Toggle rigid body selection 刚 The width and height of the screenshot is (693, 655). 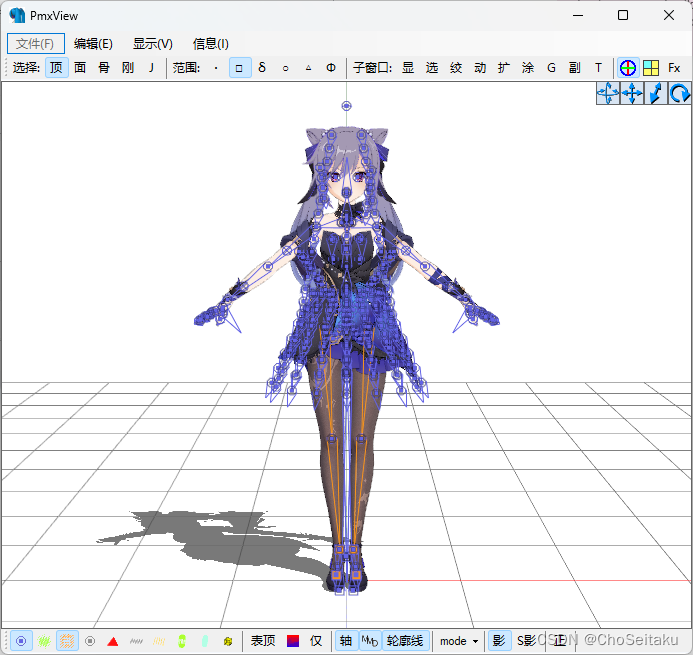[x=128, y=68]
